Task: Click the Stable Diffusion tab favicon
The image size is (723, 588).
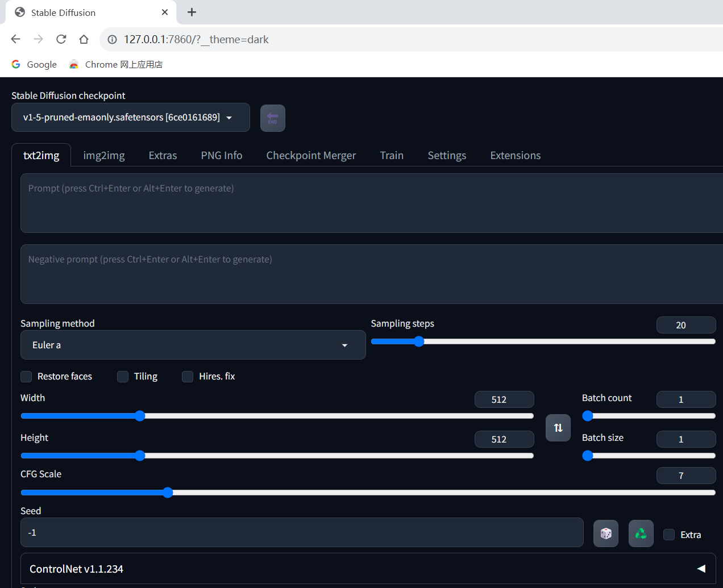Action: pos(20,12)
